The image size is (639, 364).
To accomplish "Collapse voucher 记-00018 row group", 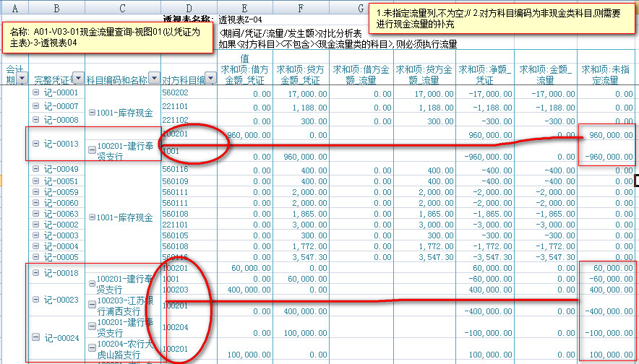I will [36, 272].
